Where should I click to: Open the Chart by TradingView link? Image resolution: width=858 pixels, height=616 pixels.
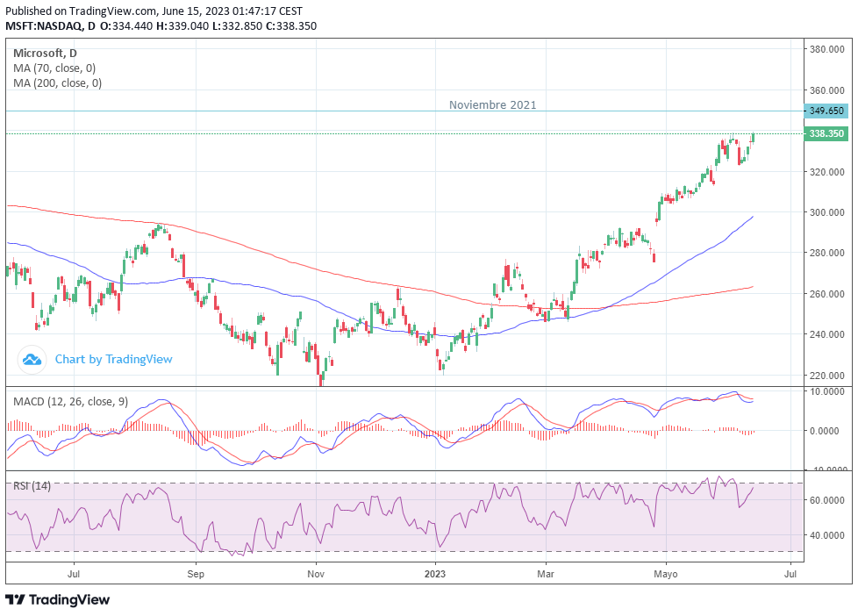(x=113, y=360)
